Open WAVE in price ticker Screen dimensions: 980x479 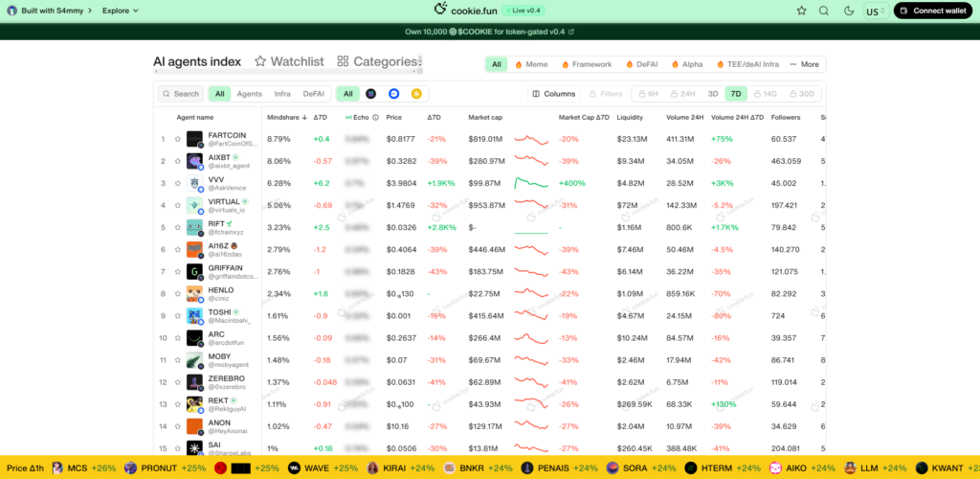(323, 468)
